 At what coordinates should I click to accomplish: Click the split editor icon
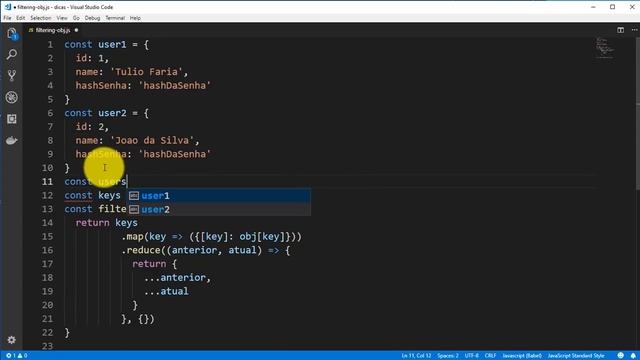[x=620, y=30]
